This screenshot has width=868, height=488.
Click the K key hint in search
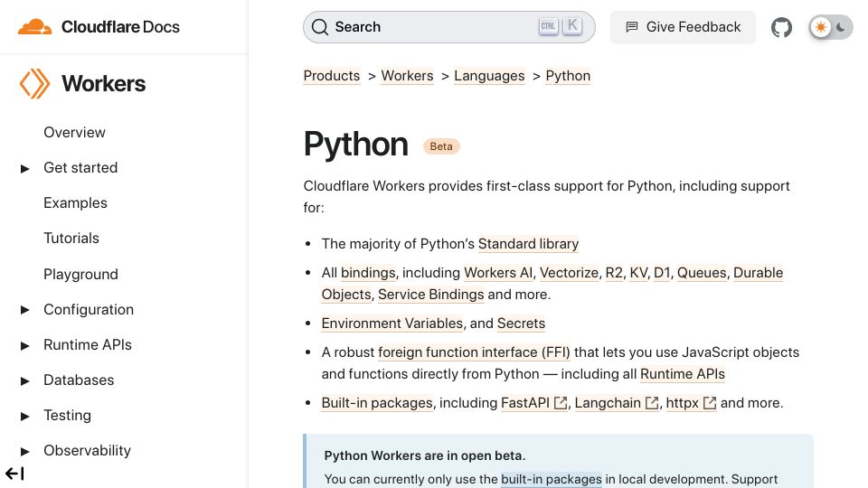click(x=572, y=25)
